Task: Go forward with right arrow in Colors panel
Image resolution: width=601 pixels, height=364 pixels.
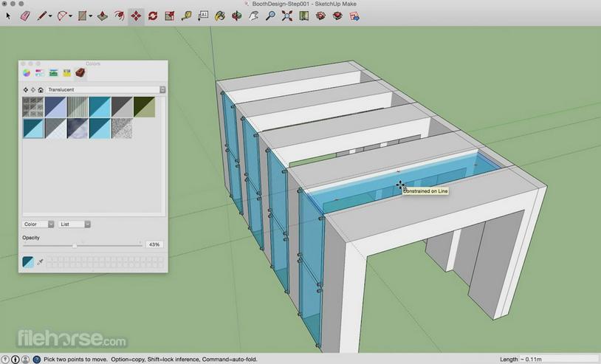Action: pyautogui.click(x=33, y=89)
